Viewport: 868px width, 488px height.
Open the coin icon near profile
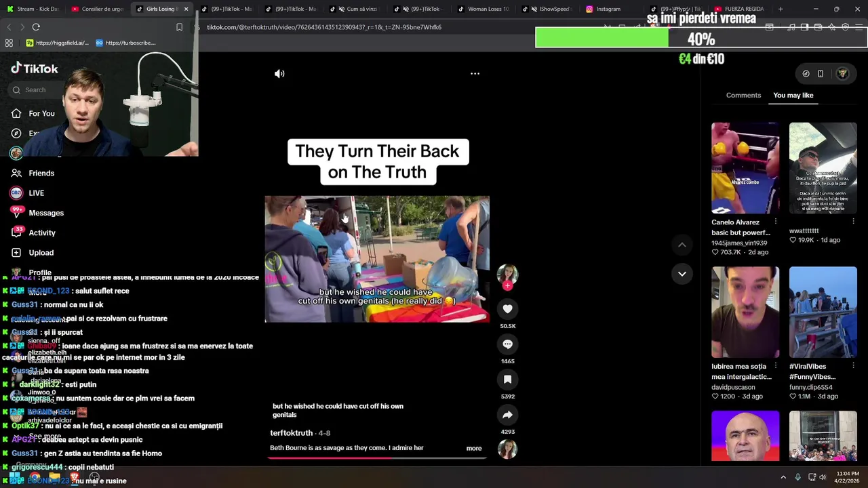pos(806,74)
